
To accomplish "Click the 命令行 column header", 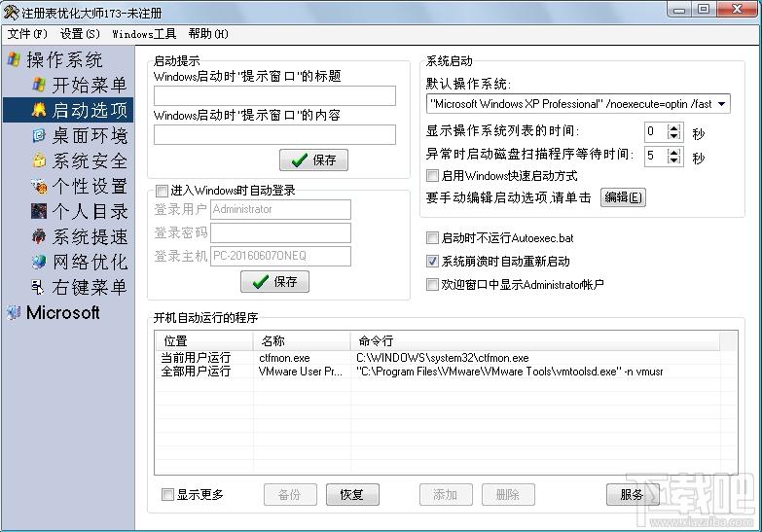I will pos(534,341).
